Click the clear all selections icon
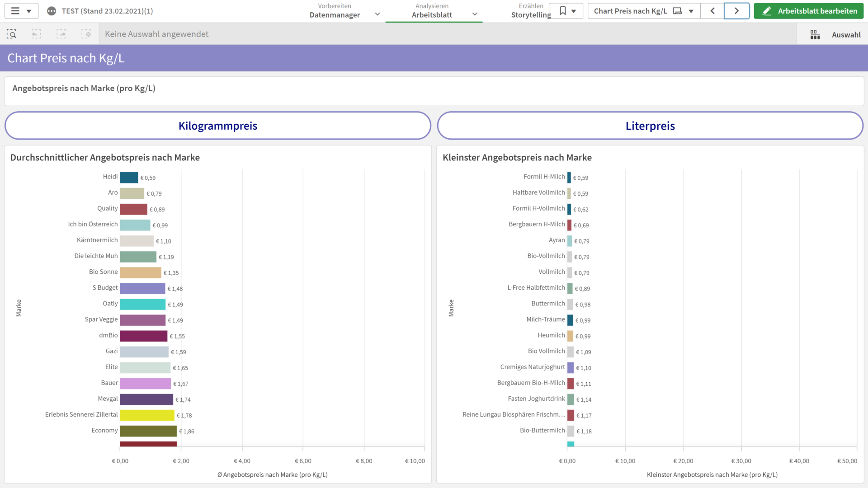This screenshot has height=488, width=868. tap(86, 34)
